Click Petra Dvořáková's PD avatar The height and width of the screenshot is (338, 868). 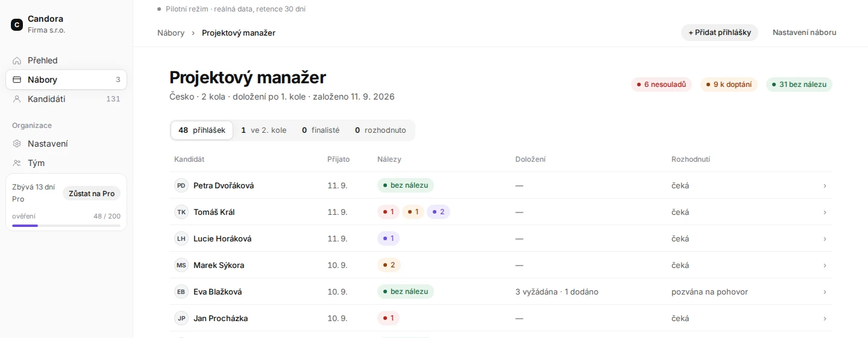pos(181,185)
